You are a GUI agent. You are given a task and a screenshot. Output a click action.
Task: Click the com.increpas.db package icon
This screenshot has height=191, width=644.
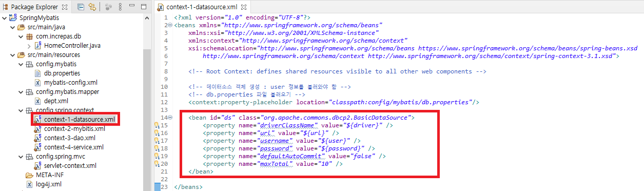29,36
